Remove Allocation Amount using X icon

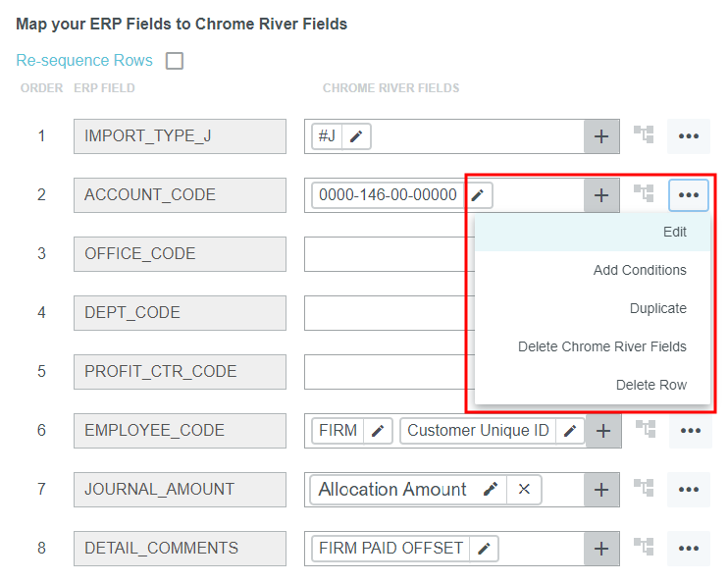(x=524, y=490)
